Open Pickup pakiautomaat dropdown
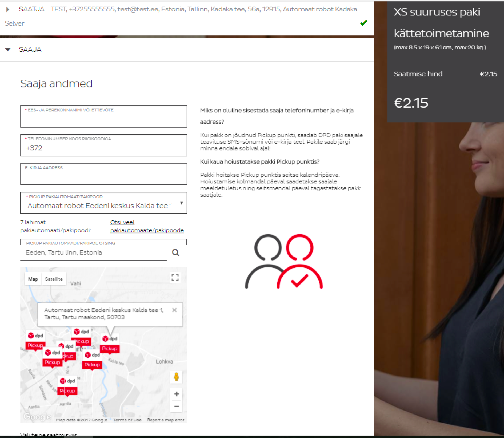Screen dimensions: 504x438 pos(104,203)
